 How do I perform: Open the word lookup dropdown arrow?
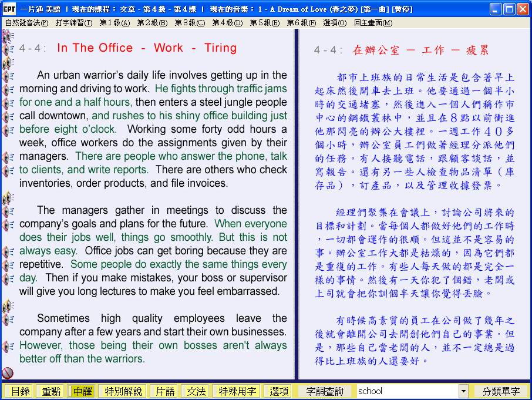coord(463,391)
